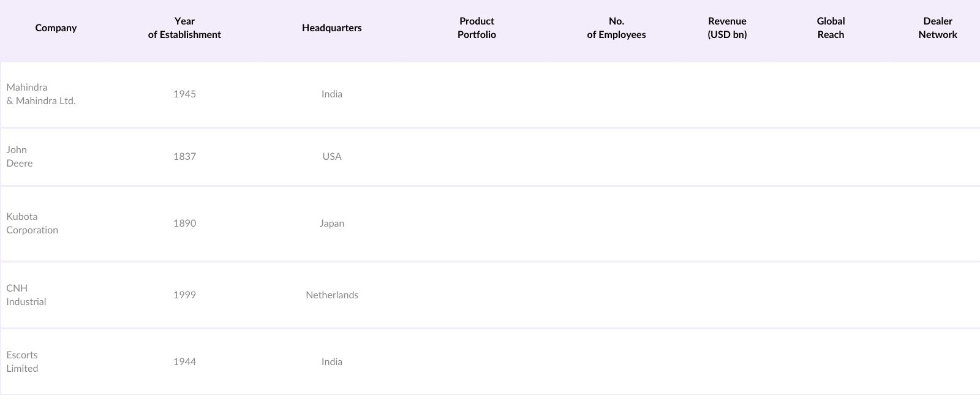The image size is (980, 400).
Task: Select the 1890 year cell
Action: tap(184, 224)
